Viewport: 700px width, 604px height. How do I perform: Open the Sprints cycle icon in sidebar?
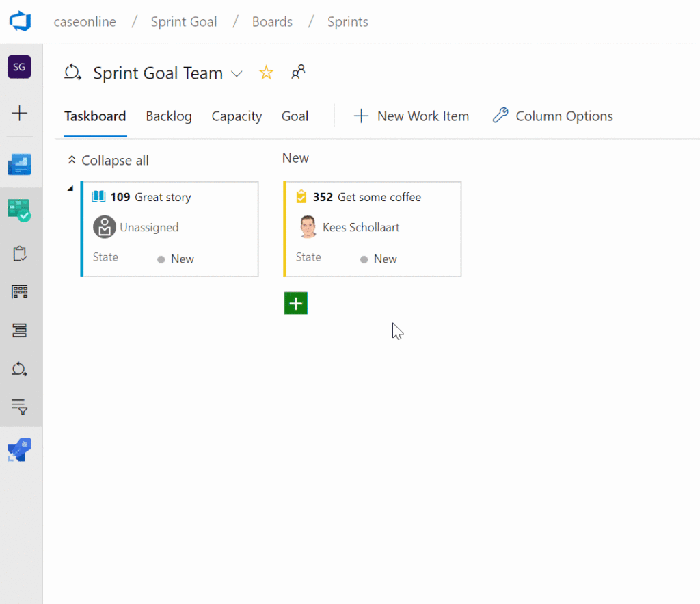[x=19, y=369]
